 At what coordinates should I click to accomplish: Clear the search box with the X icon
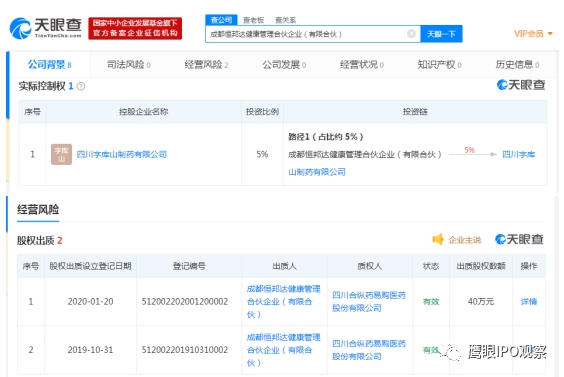tap(411, 34)
